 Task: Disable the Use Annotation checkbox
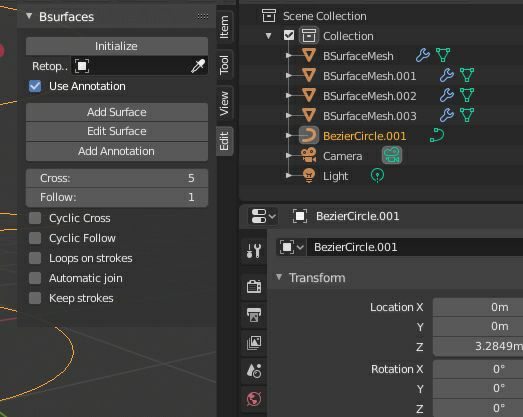coord(35,86)
